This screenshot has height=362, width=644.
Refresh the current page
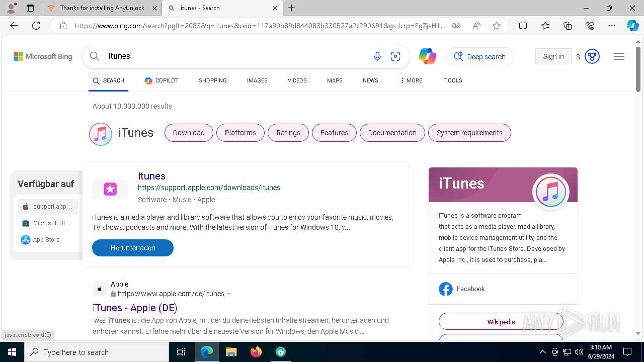click(x=36, y=26)
